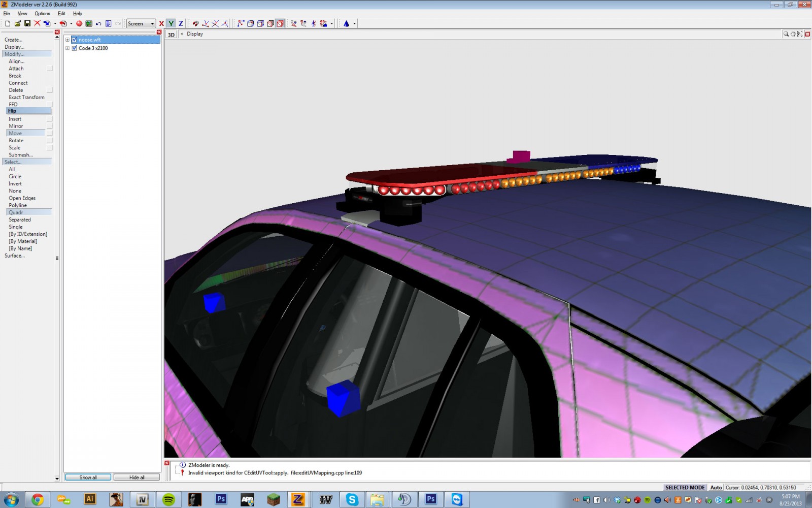Screen dimensions: 812x508
Task: Toggle the X axis constraint button
Action: coord(161,23)
